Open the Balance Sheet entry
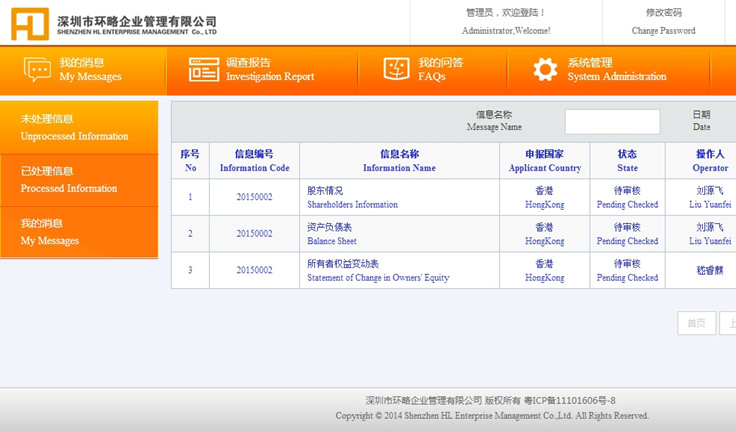 click(332, 241)
